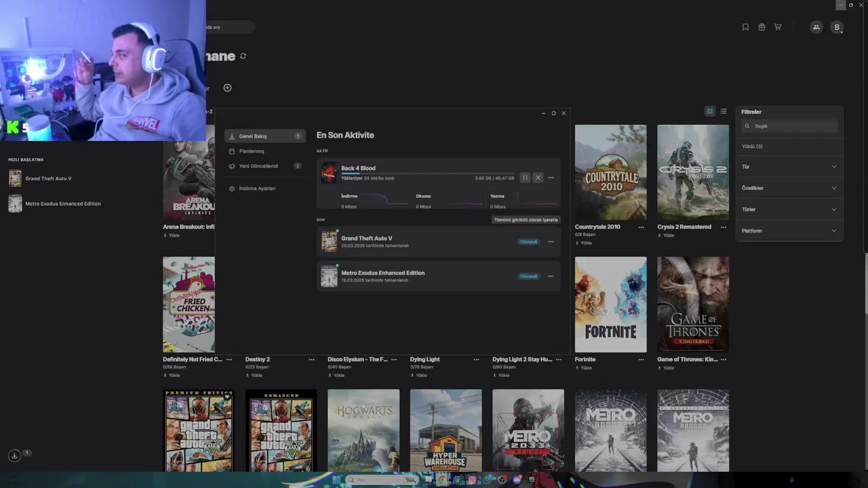Switch library to list view
Screen dimensions: 868x488
point(724,111)
